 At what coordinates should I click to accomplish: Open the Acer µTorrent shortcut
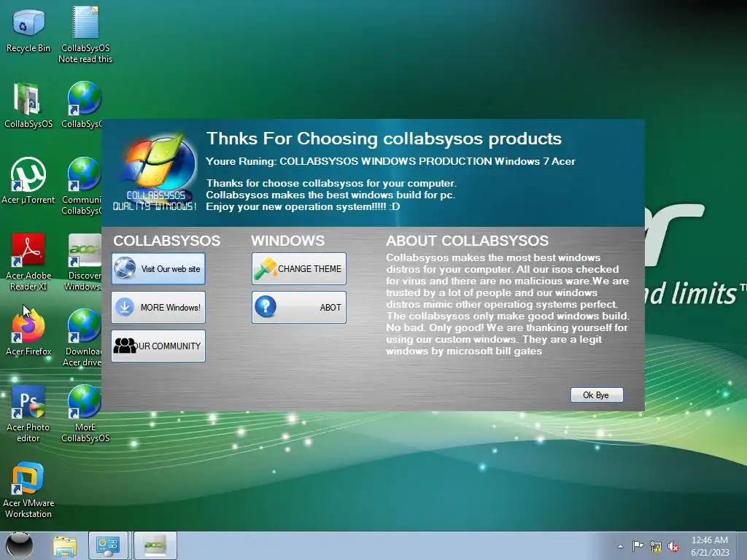(x=28, y=181)
